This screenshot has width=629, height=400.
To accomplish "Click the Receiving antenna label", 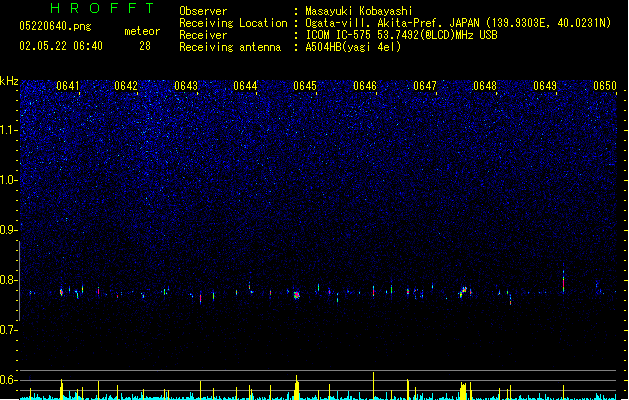I will click(x=230, y=47).
